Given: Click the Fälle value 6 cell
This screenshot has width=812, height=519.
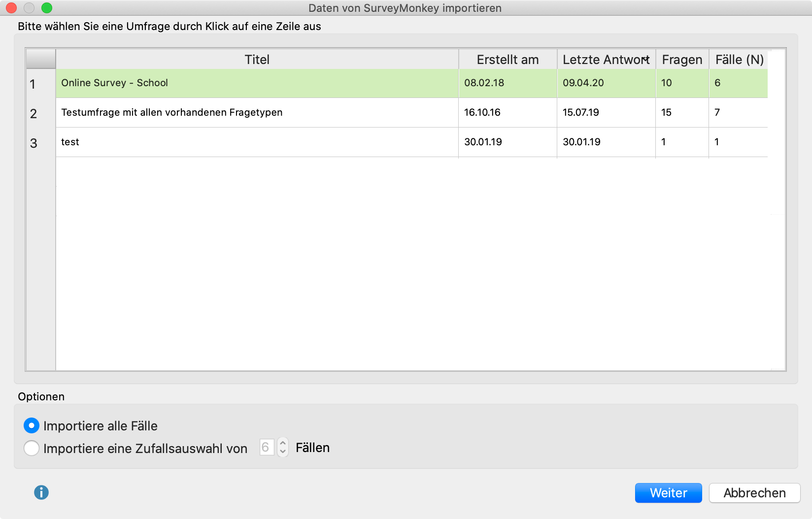Looking at the screenshot, I should pyautogui.click(x=739, y=83).
